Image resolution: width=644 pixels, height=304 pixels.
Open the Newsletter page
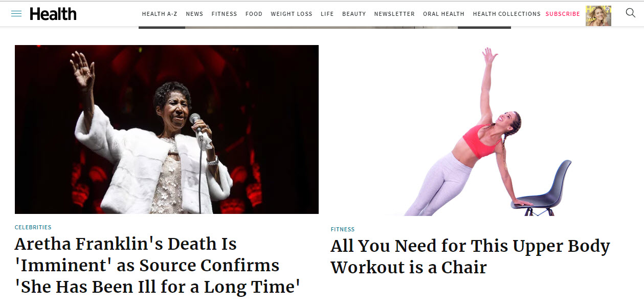point(394,14)
